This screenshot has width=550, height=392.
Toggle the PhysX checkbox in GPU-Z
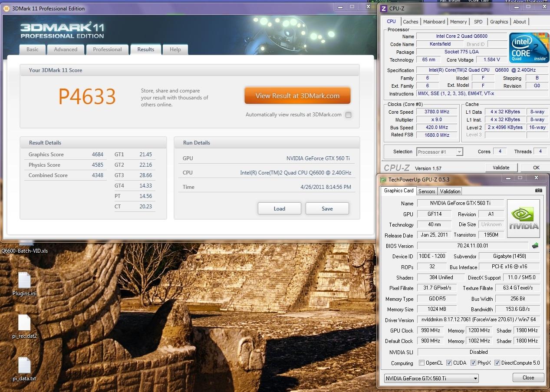[473, 363]
